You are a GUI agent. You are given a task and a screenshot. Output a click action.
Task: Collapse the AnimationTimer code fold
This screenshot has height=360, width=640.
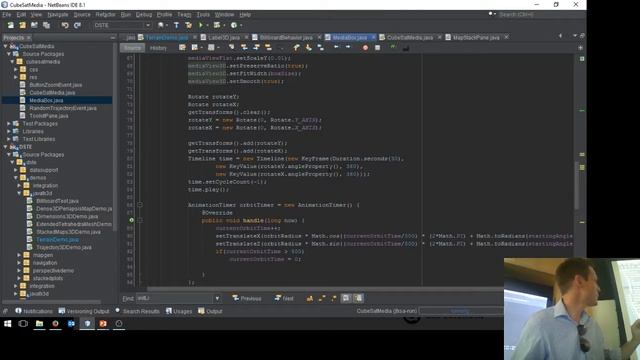(140, 205)
